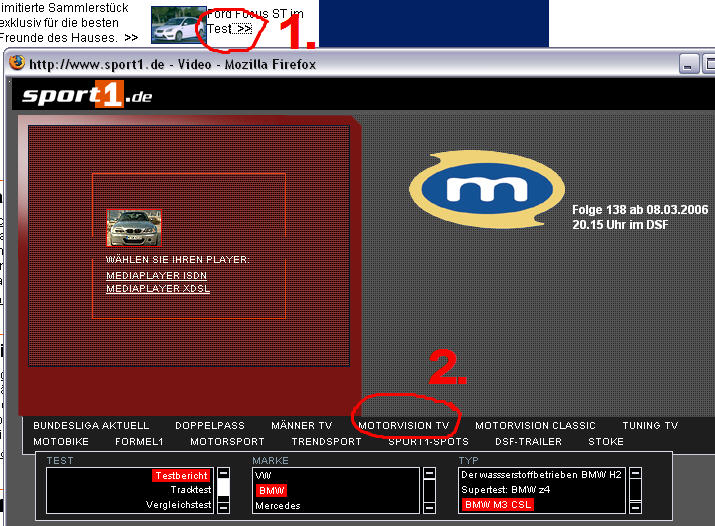Open the Bundesliga Aktuell channel
Screen dimensions: 715x526
91,425
